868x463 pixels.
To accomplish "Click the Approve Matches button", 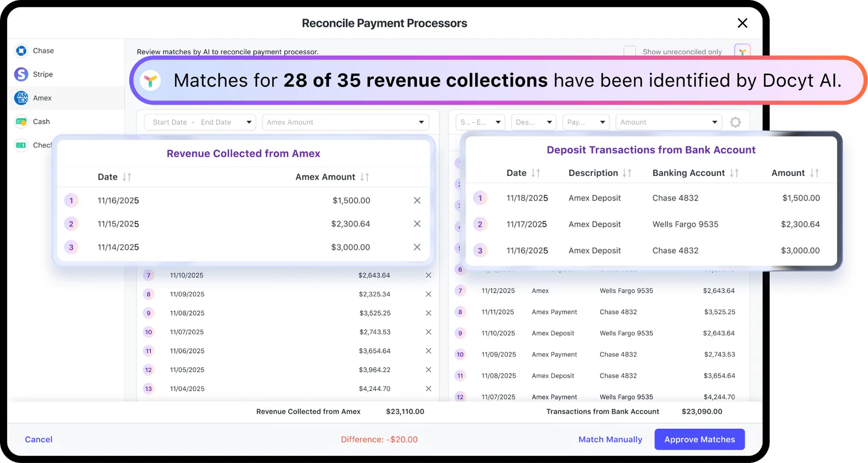I will [700, 439].
